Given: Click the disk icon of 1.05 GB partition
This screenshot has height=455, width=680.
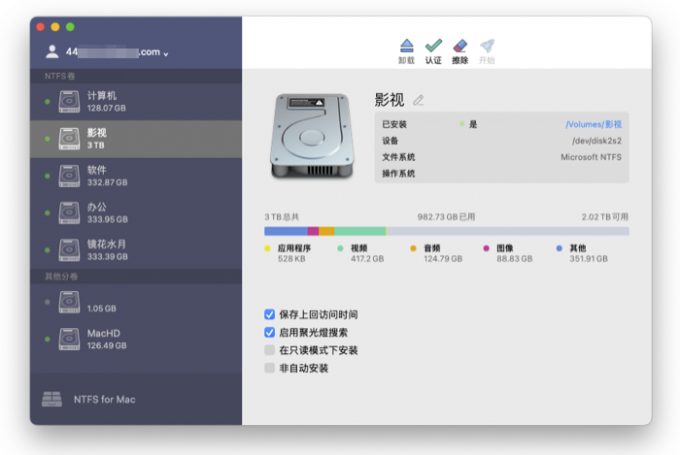Looking at the screenshot, I should (x=69, y=302).
